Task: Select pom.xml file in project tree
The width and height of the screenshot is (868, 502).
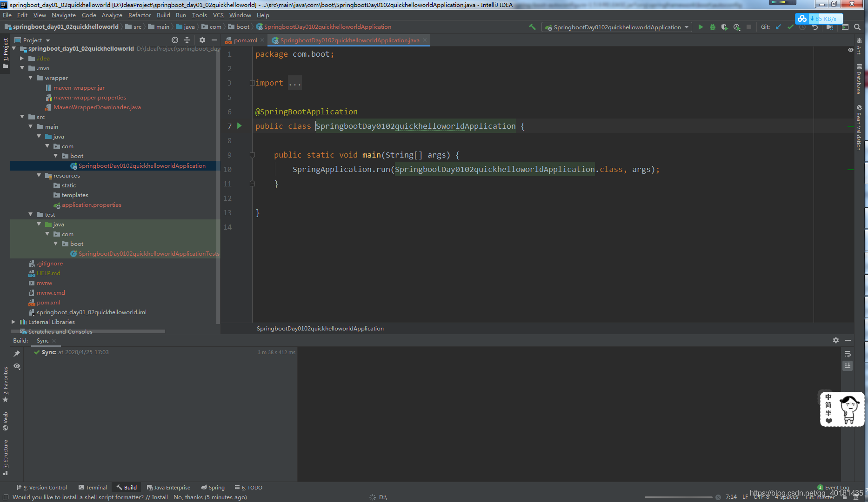Action: coord(48,303)
